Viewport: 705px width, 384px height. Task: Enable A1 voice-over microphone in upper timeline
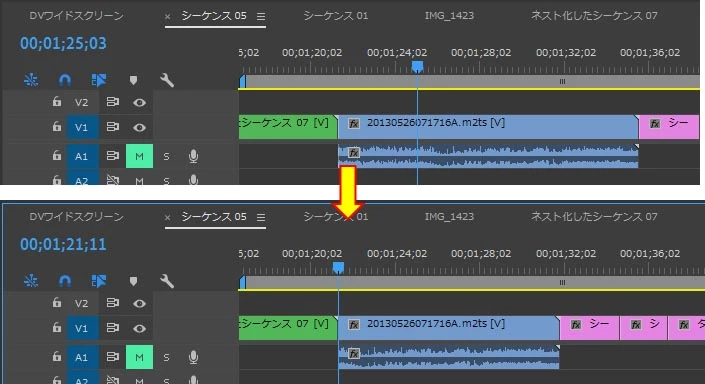point(193,156)
